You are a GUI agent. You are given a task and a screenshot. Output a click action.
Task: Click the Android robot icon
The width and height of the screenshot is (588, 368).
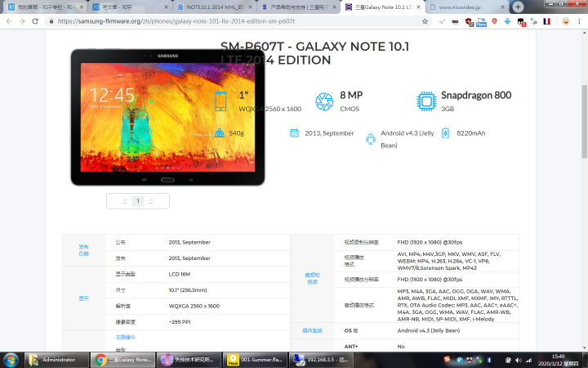(x=371, y=139)
